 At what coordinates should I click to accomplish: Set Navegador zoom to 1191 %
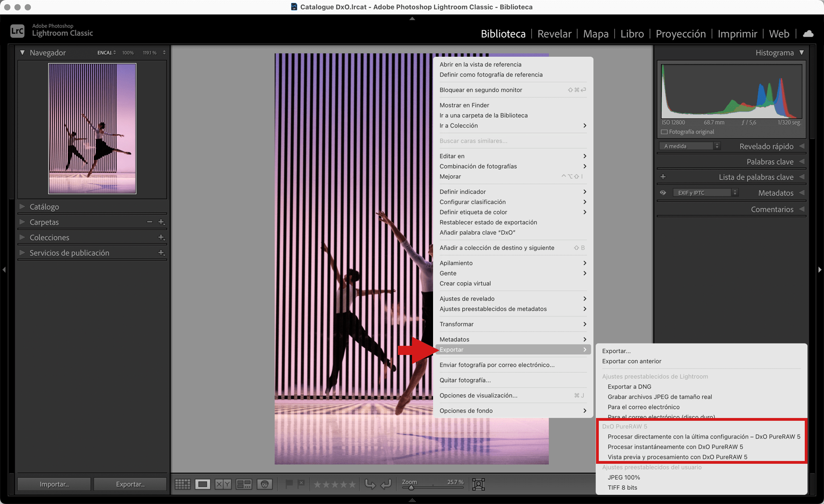[x=150, y=53]
